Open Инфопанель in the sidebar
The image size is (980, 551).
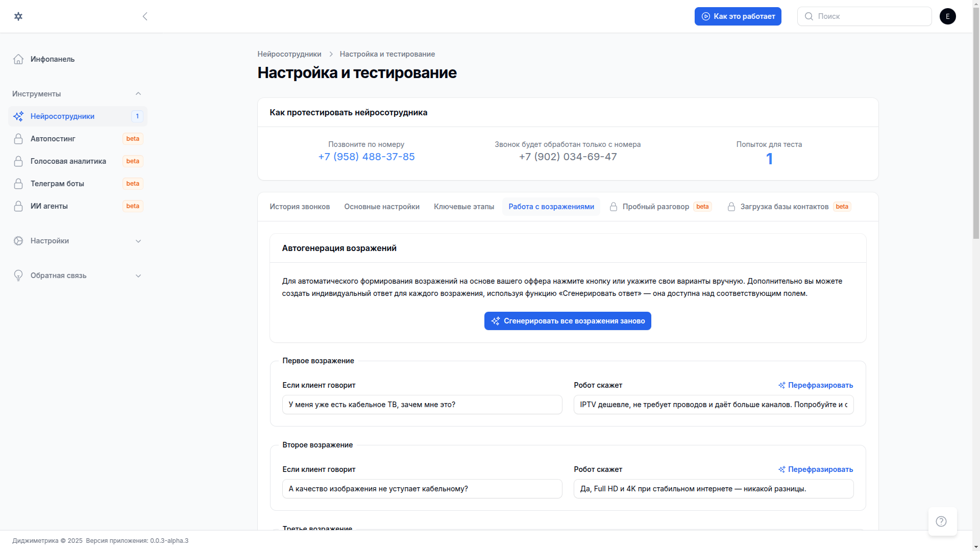(x=78, y=59)
